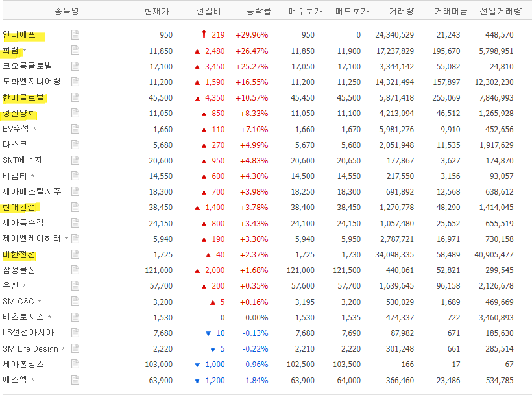The image size is (532, 395).
Task: Open the document icon beside 제이엔케이히터
Action: pos(75,239)
